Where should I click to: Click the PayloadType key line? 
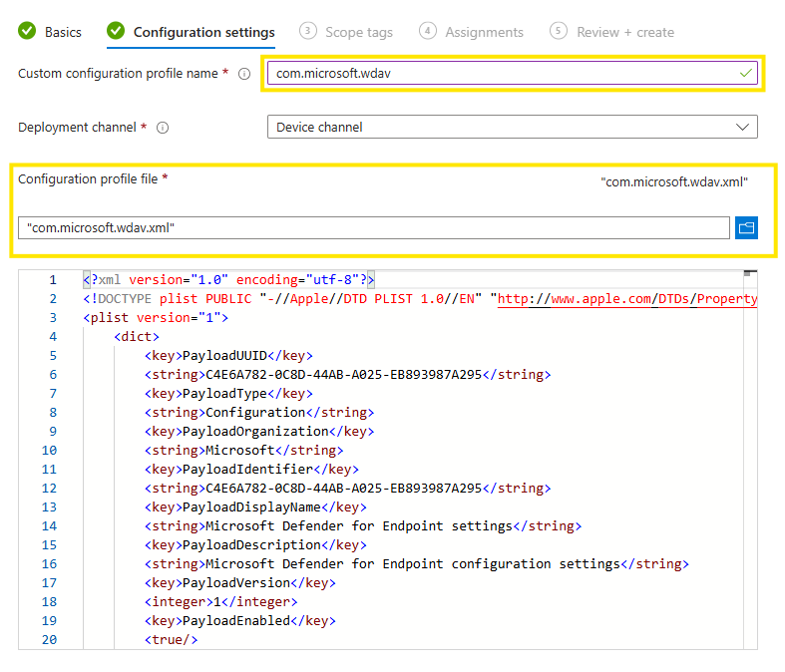(x=228, y=394)
